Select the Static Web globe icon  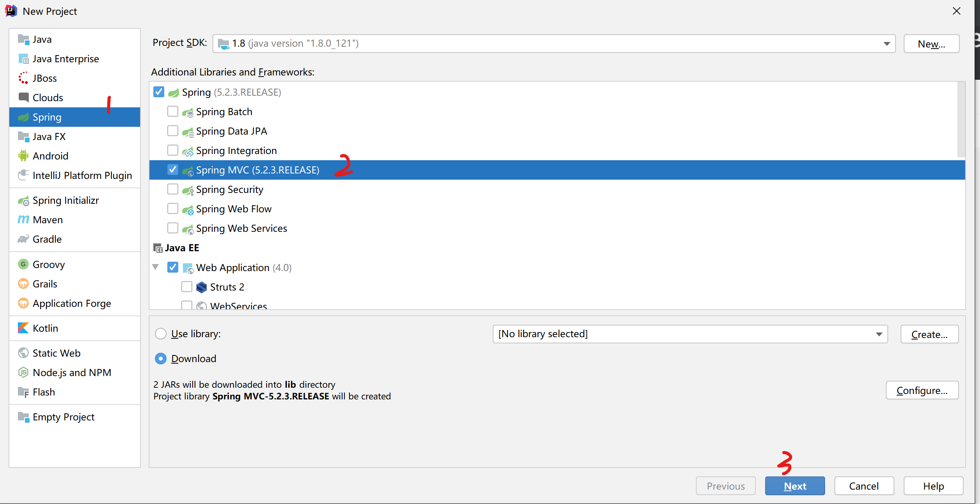click(x=23, y=353)
